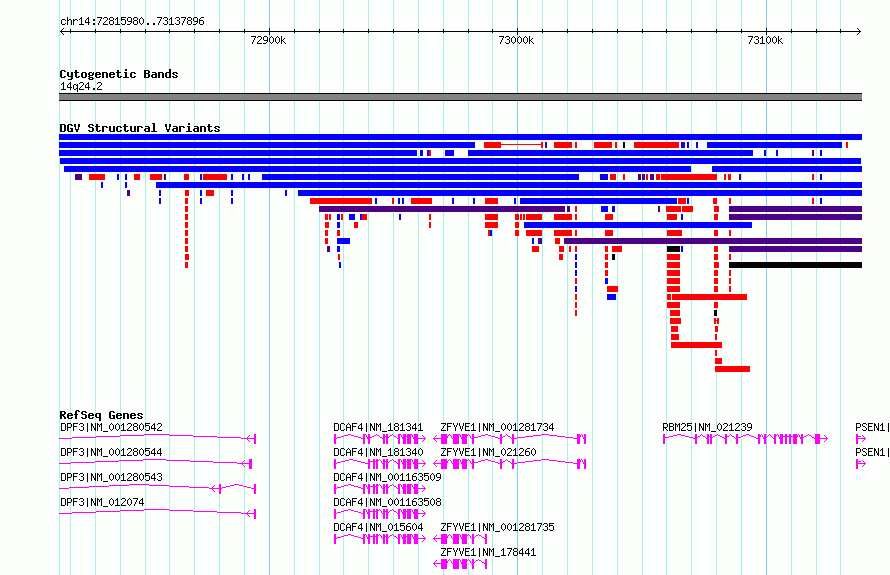The width and height of the screenshot is (890, 575).
Task: Click the gene model under ZFYVE1|NM_021260
Action: (509, 464)
